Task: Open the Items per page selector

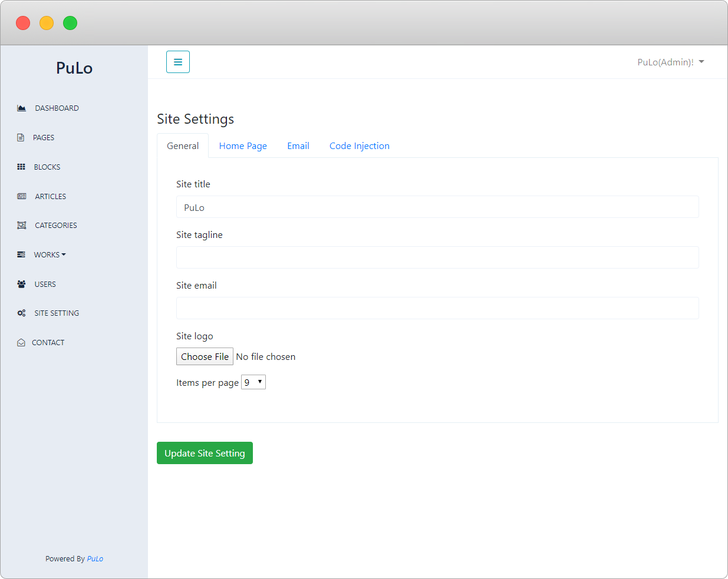Action: click(253, 382)
